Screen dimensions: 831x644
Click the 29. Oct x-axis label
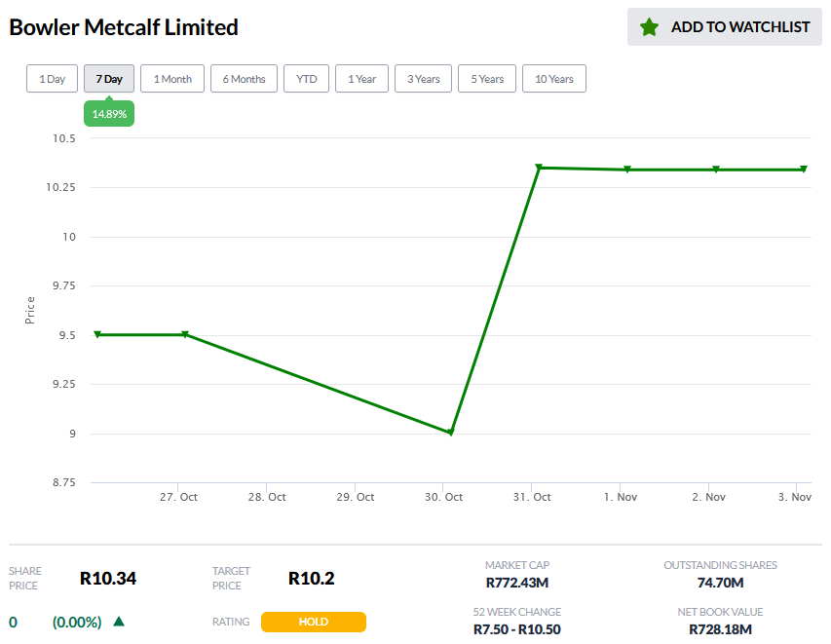[x=355, y=497]
